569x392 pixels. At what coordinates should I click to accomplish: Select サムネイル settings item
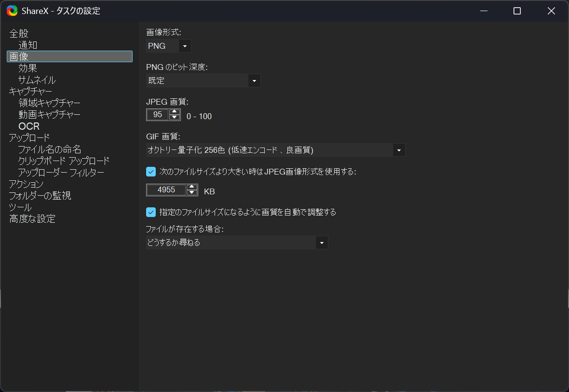pos(37,80)
